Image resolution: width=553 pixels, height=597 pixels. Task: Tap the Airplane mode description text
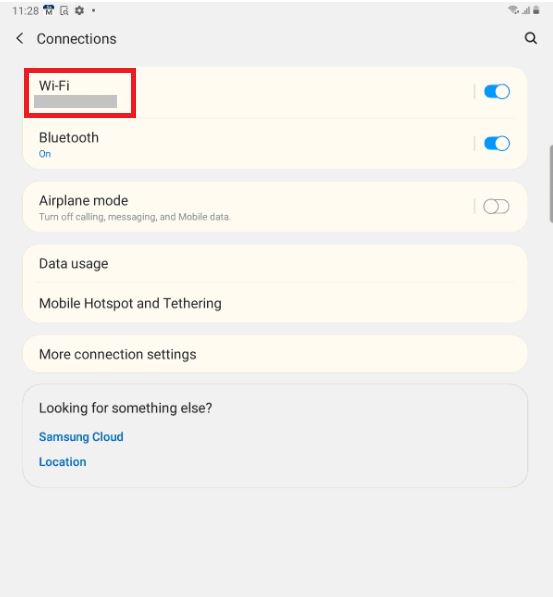tap(134, 217)
